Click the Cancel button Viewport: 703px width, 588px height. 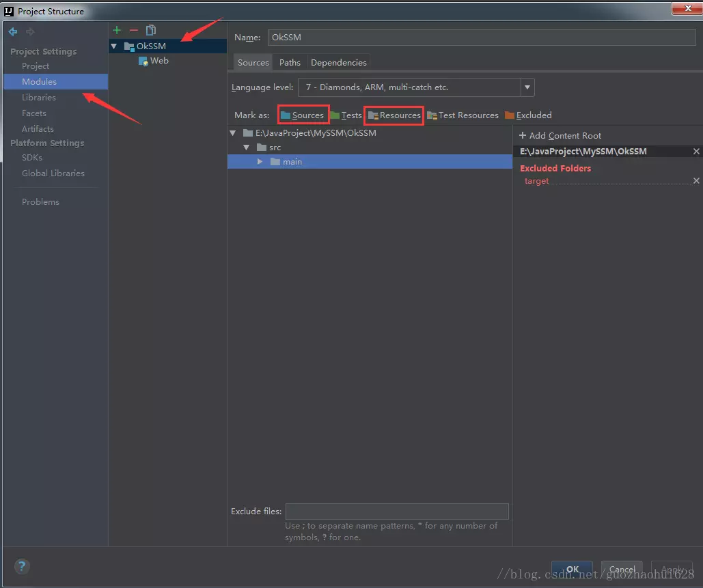click(x=622, y=569)
